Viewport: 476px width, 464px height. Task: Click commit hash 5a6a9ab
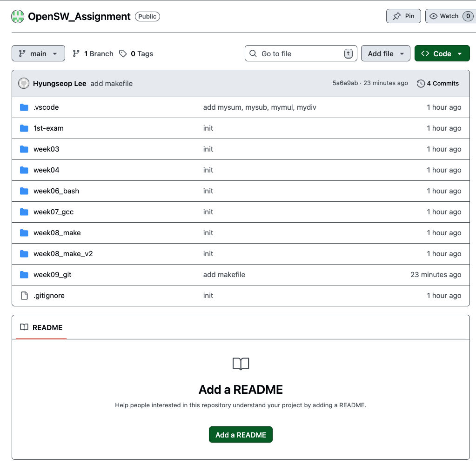coord(345,83)
